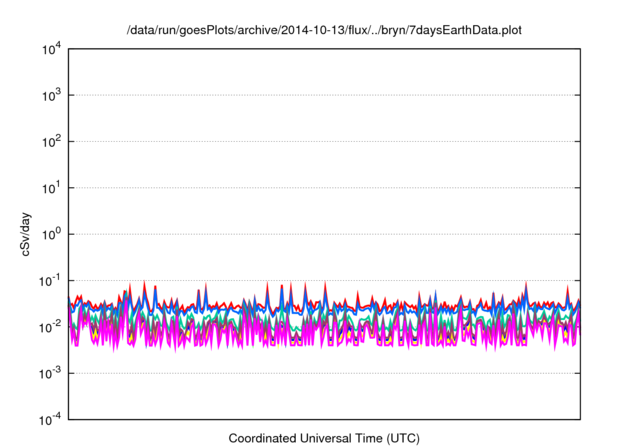This screenshot has height=448, width=640.
Task: Click the 10^3 y-axis tick label
Action: (x=51, y=96)
